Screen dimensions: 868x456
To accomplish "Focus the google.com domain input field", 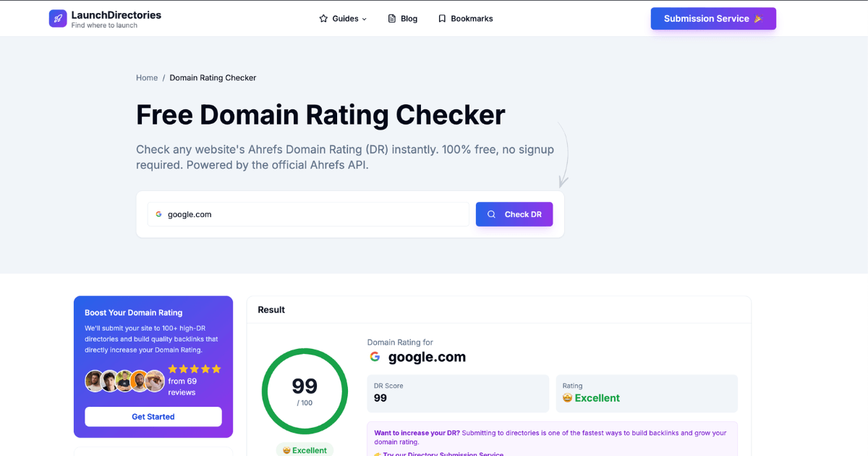I will [x=309, y=214].
